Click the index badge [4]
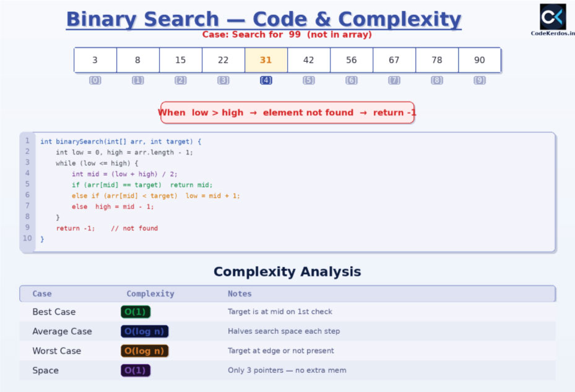This screenshot has width=575, height=392. [x=266, y=80]
